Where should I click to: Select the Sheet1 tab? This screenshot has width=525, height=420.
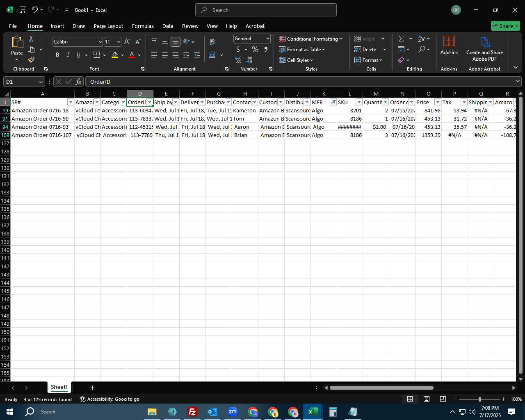(59, 387)
